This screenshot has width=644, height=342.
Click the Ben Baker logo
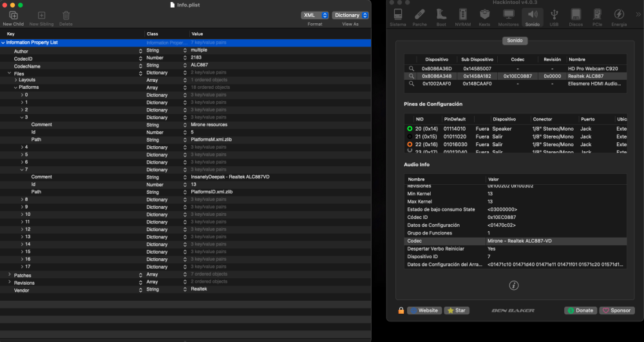[513, 310]
